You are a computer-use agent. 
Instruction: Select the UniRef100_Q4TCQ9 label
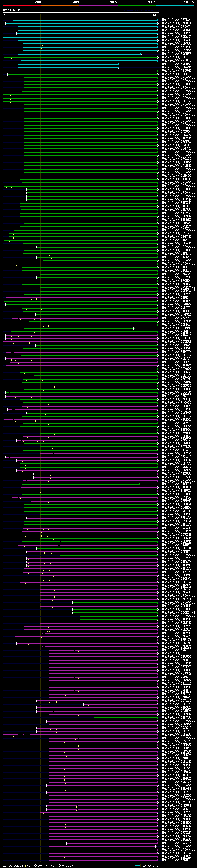177,200
